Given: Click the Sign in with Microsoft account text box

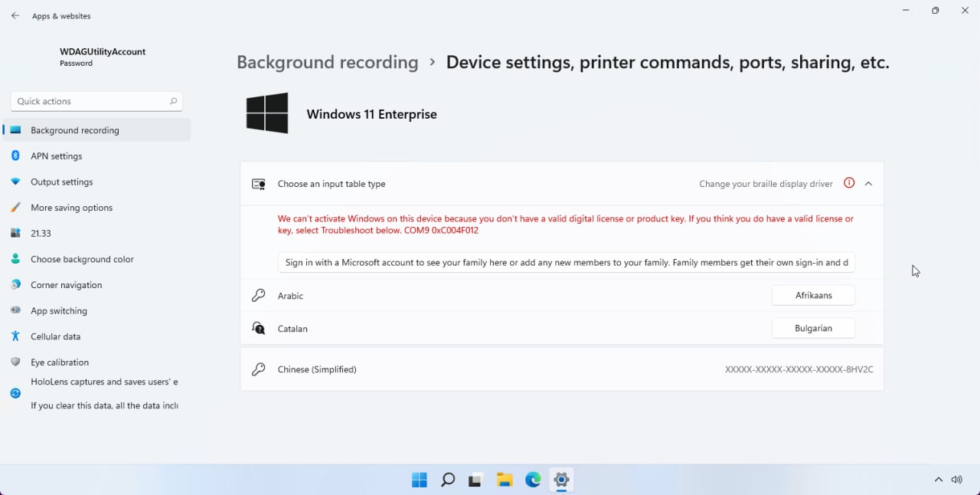Looking at the screenshot, I should tap(567, 262).
